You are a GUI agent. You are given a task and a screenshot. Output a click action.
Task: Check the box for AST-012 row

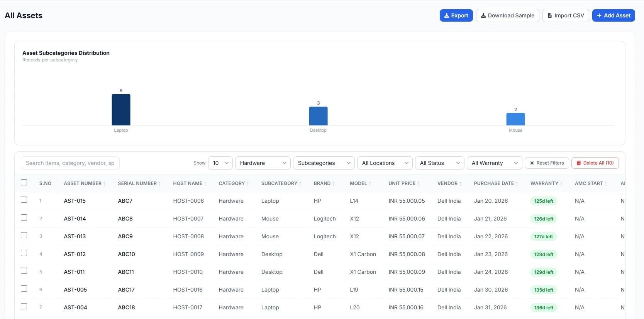[x=24, y=253]
